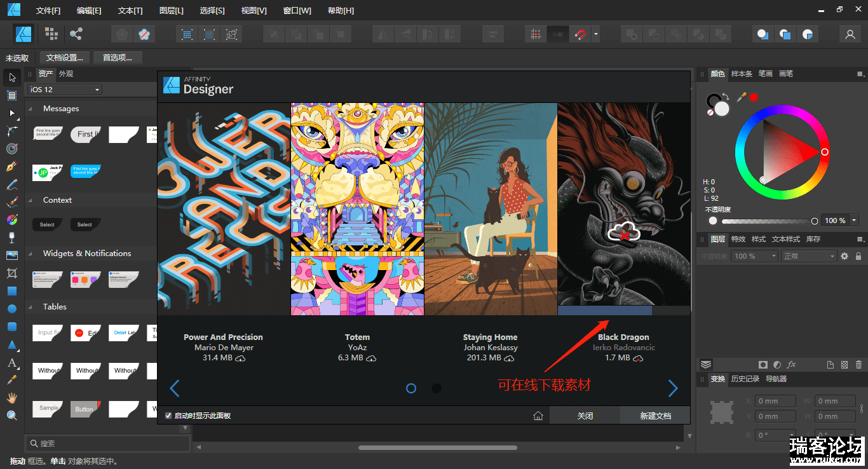Switch to Pixel persona icon
The width and height of the screenshot is (868, 469).
pos(51,34)
